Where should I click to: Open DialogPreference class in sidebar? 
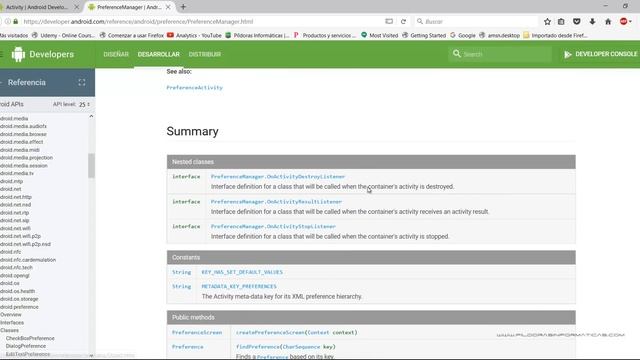tap(26, 346)
